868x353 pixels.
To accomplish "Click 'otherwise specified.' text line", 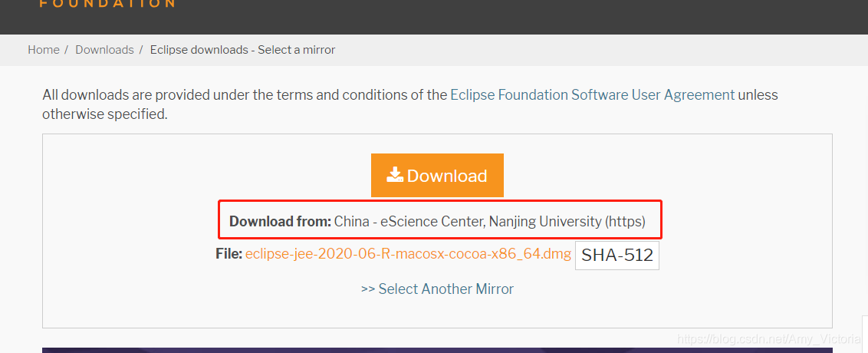I will coord(104,114).
